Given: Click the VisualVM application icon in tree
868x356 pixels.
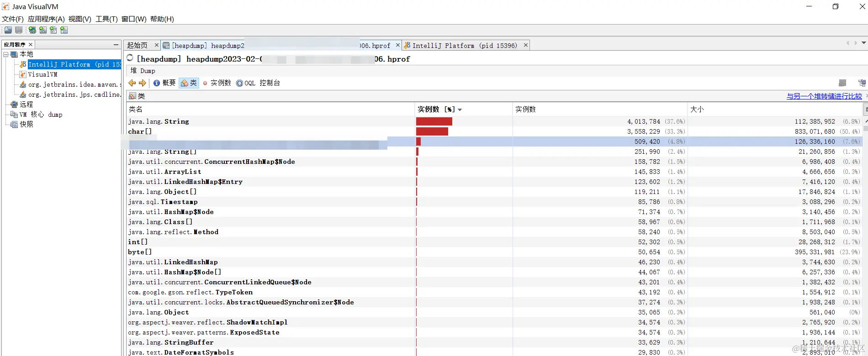Looking at the screenshot, I should 23,74.
